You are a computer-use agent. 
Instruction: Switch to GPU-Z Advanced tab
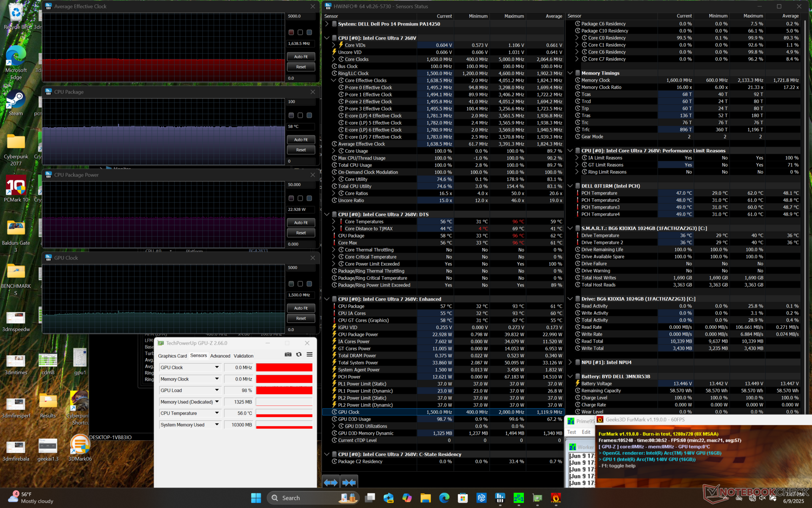click(x=220, y=356)
